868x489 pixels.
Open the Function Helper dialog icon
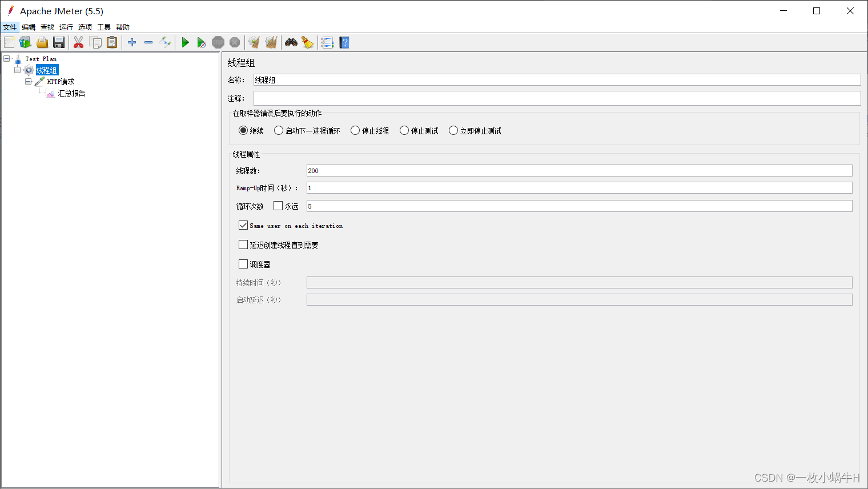coord(327,42)
